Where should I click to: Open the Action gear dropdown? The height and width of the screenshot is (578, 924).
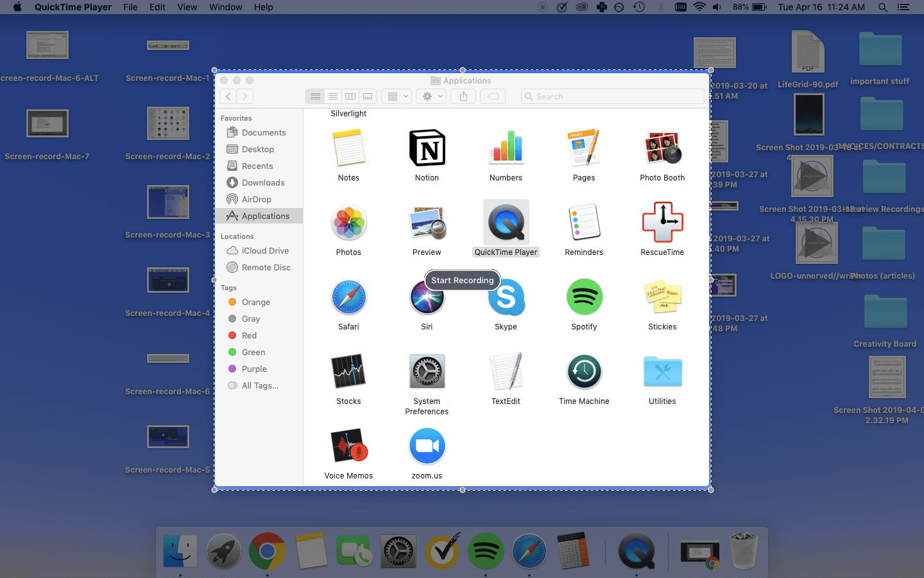tap(430, 96)
